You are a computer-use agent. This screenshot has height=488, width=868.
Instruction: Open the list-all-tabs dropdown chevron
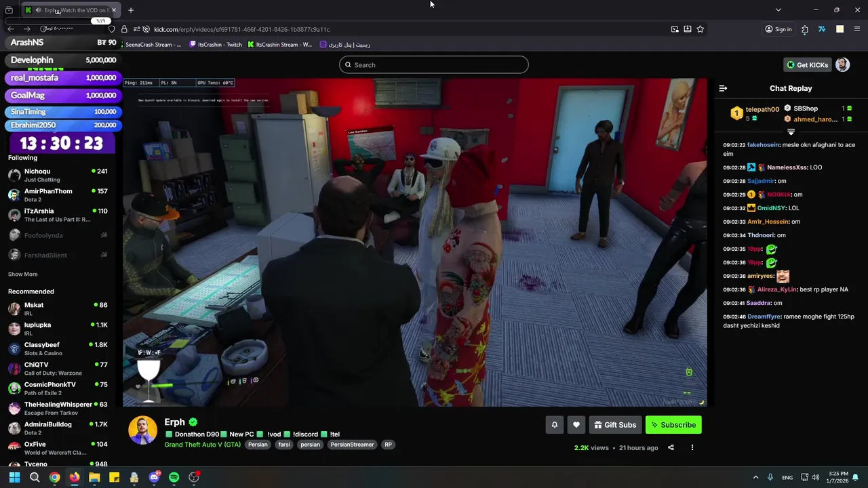778,10
